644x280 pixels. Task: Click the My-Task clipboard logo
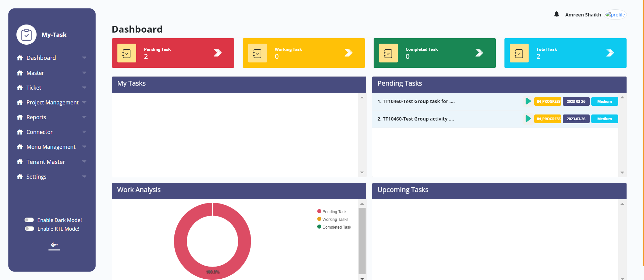(26, 35)
